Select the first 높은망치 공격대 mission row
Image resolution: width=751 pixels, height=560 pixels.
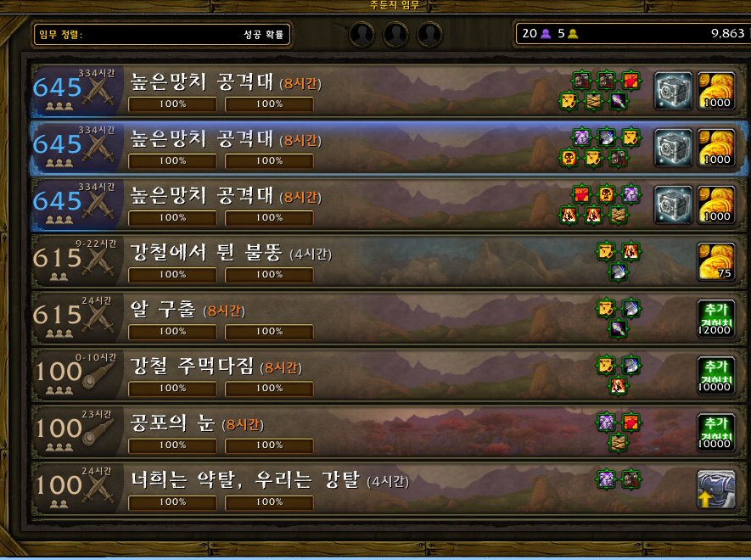[x=388, y=92]
